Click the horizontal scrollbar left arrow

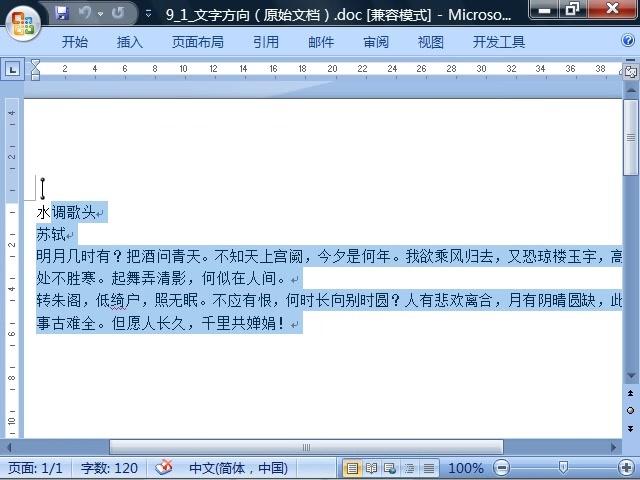(x=9, y=447)
